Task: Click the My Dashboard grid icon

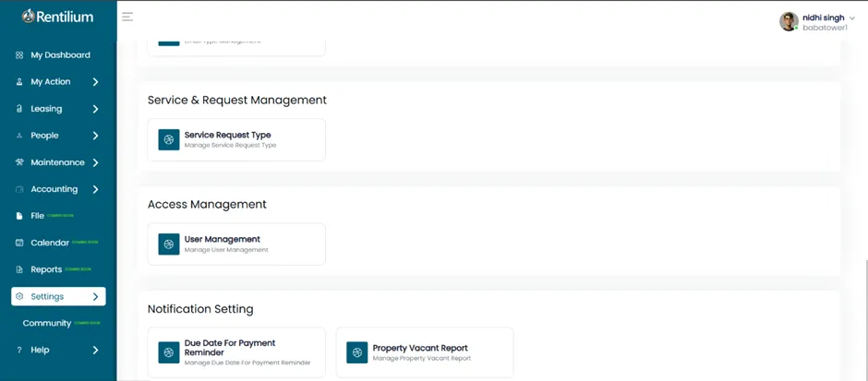Action: point(19,55)
